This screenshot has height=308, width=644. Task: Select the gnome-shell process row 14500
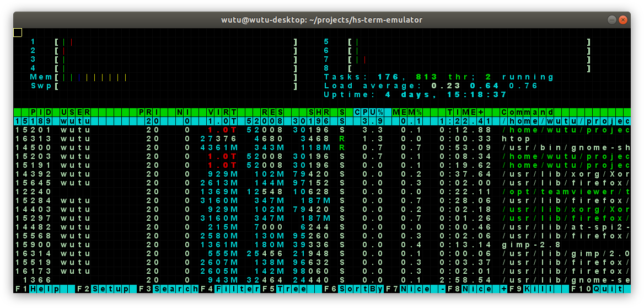click(x=323, y=147)
